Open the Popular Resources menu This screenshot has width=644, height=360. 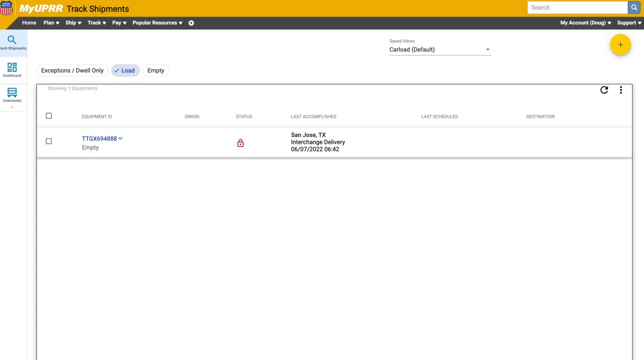pyautogui.click(x=158, y=23)
